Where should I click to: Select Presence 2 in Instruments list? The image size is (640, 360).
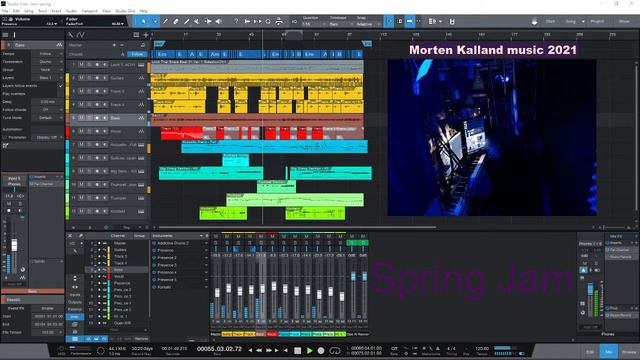167,258
